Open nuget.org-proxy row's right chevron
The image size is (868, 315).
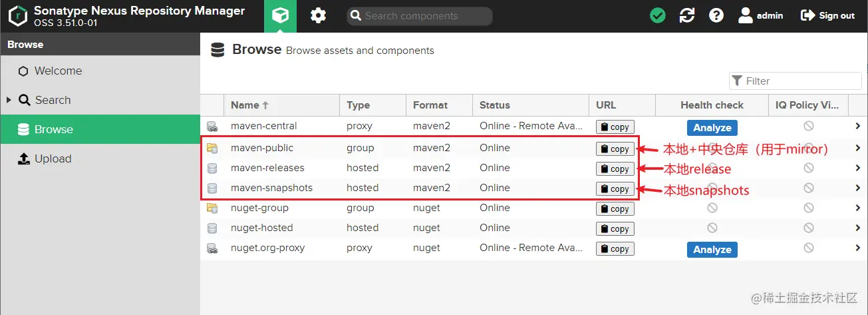858,248
